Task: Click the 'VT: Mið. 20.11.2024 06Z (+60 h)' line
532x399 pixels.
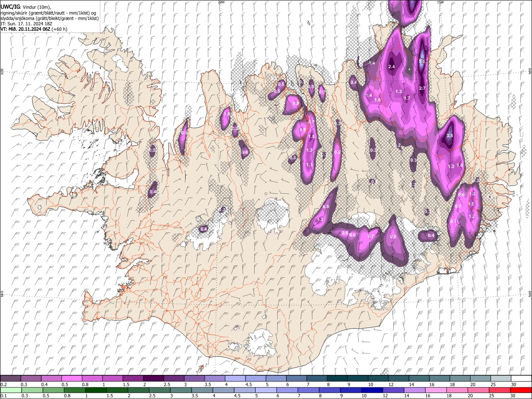Action: click(x=34, y=29)
